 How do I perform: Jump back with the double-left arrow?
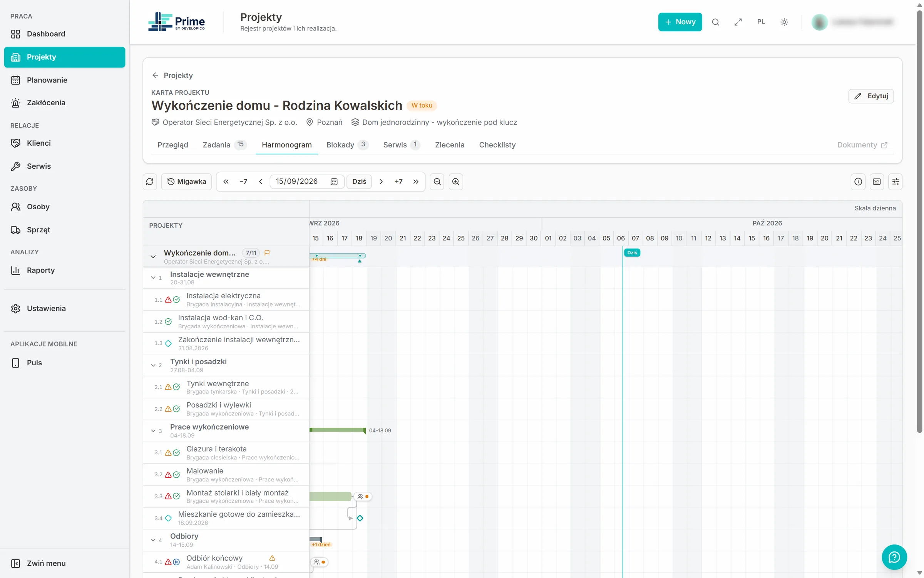[226, 181]
